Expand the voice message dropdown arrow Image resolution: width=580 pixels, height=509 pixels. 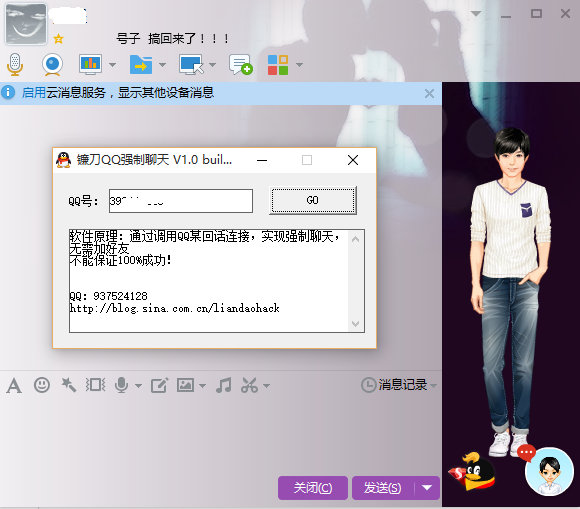(138, 386)
